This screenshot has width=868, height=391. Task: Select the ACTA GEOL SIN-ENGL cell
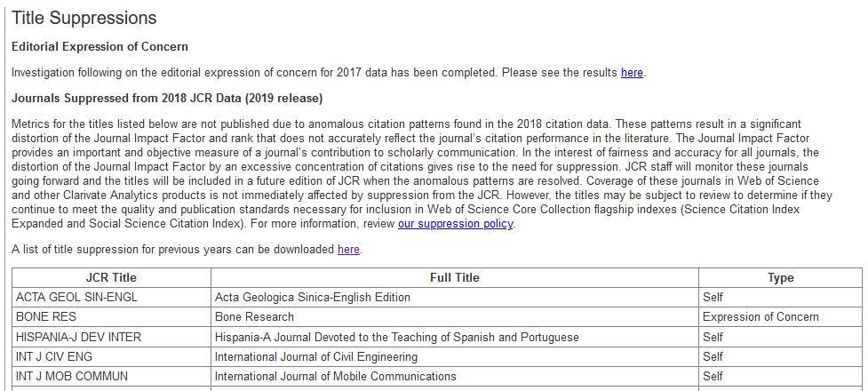pyautogui.click(x=111, y=298)
